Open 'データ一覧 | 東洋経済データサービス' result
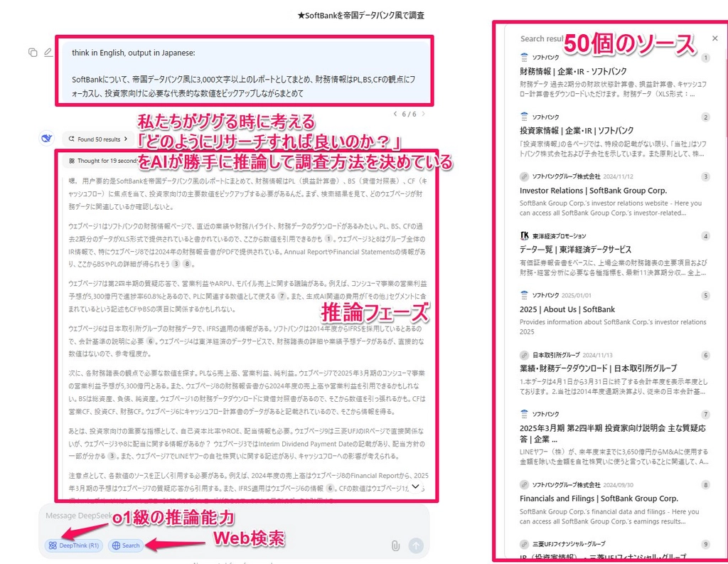Screen dimensions: 728x564 [x=575, y=250]
